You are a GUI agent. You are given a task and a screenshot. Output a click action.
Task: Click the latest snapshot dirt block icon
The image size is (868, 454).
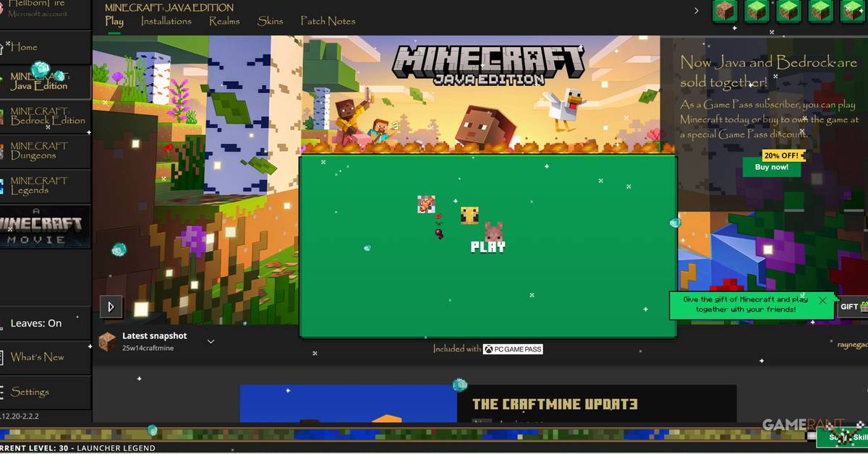tap(107, 342)
